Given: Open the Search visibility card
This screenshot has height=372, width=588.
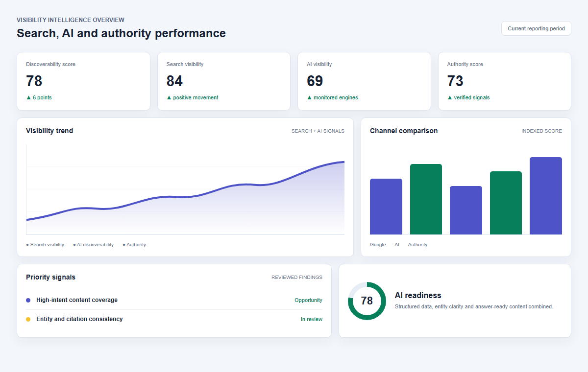Looking at the screenshot, I should click(x=224, y=81).
